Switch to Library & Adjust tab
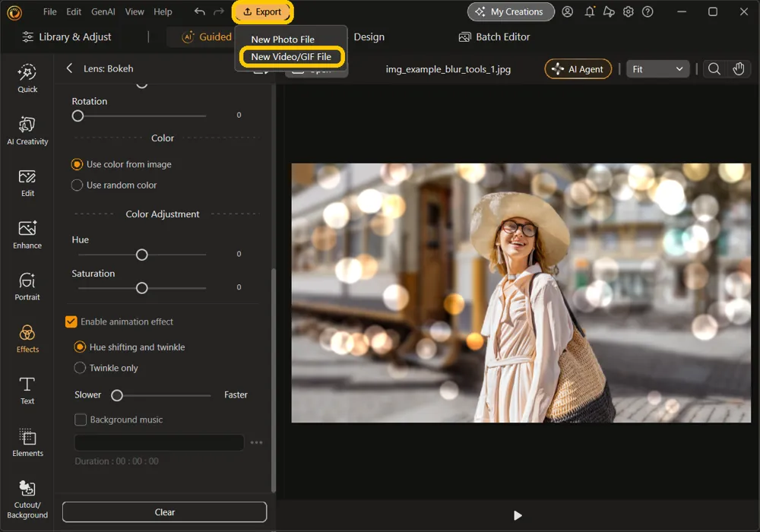 tap(67, 36)
